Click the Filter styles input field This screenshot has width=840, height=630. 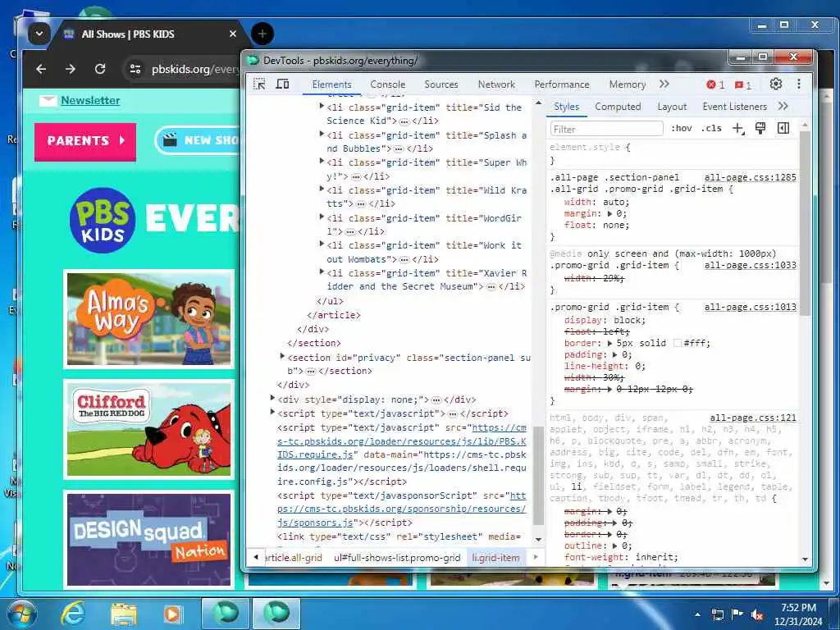tap(606, 129)
